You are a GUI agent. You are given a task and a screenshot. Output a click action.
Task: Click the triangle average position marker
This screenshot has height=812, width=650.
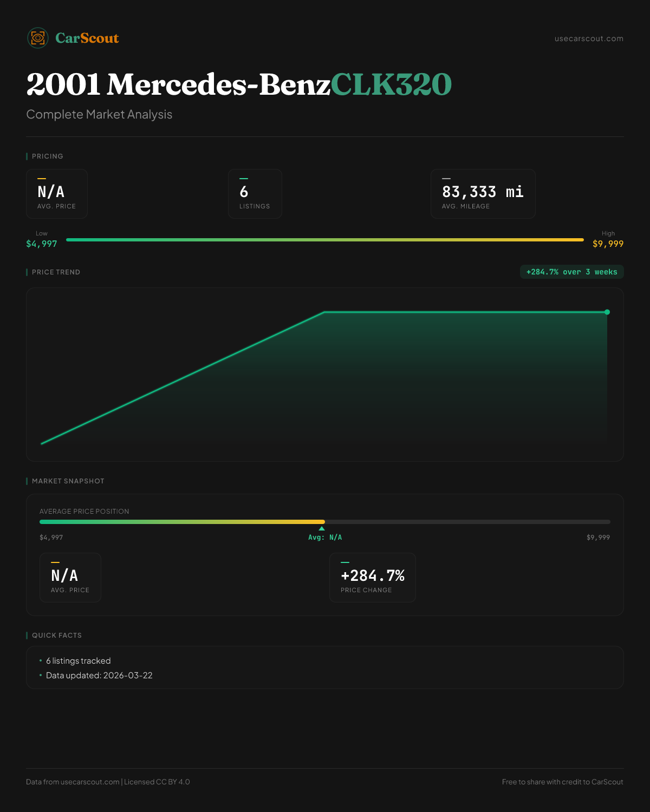(322, 528)
